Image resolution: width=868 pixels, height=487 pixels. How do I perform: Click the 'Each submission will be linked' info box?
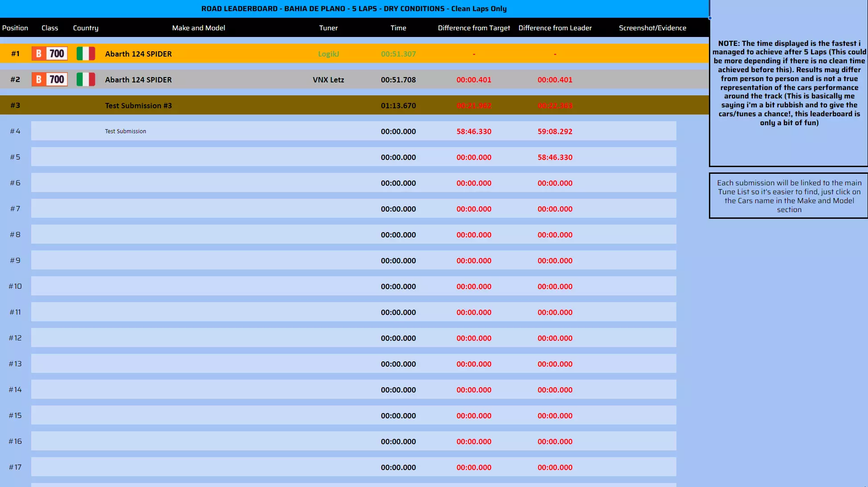789,196
